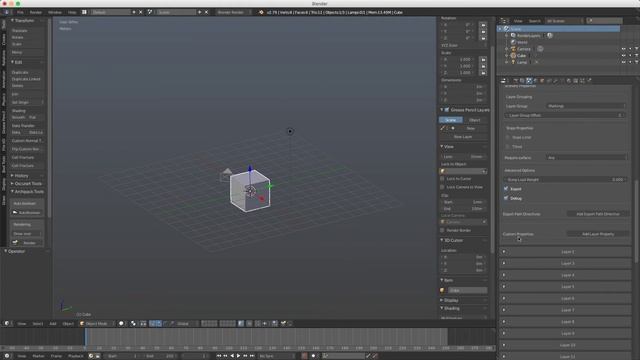The height and width of the screenshot is (360, 640).
Task: Open the Object Mode dropdown
Action: 96,323
